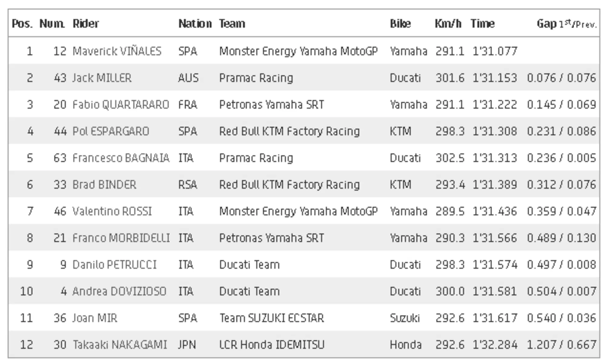Click the Pos. column header

tap(22, 24)
